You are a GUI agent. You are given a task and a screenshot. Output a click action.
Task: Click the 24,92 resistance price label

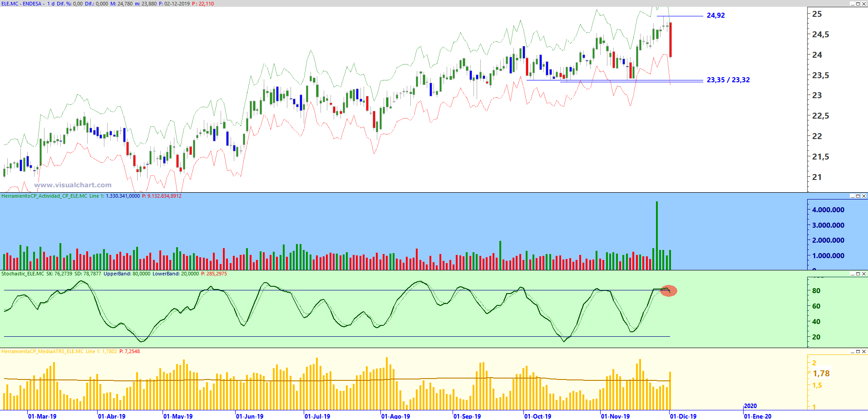[716, 15]
